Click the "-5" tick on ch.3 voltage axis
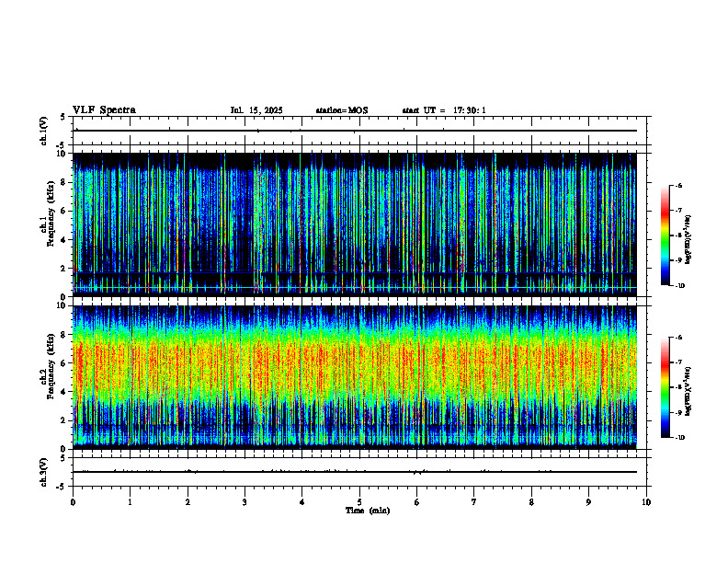Image resolution: width=728 pixels, height=563 pixels. pyautogui.click(x=62, y=487)
